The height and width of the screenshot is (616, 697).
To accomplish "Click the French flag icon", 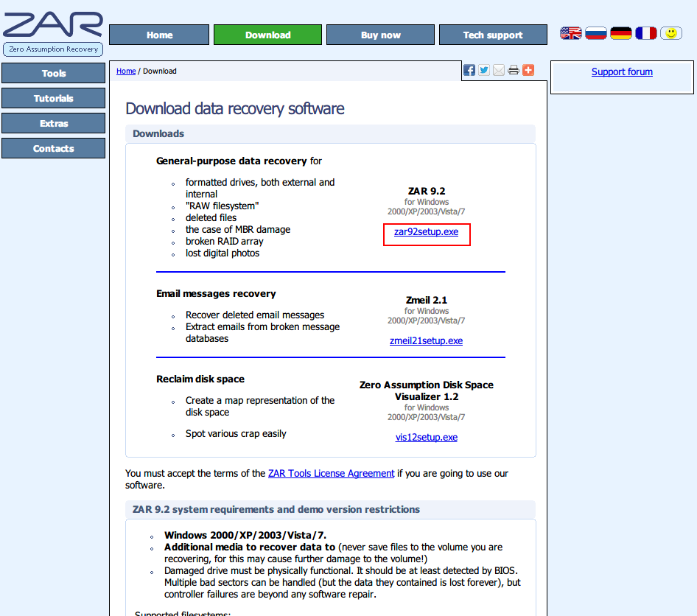I will click(x=646, y=33).
